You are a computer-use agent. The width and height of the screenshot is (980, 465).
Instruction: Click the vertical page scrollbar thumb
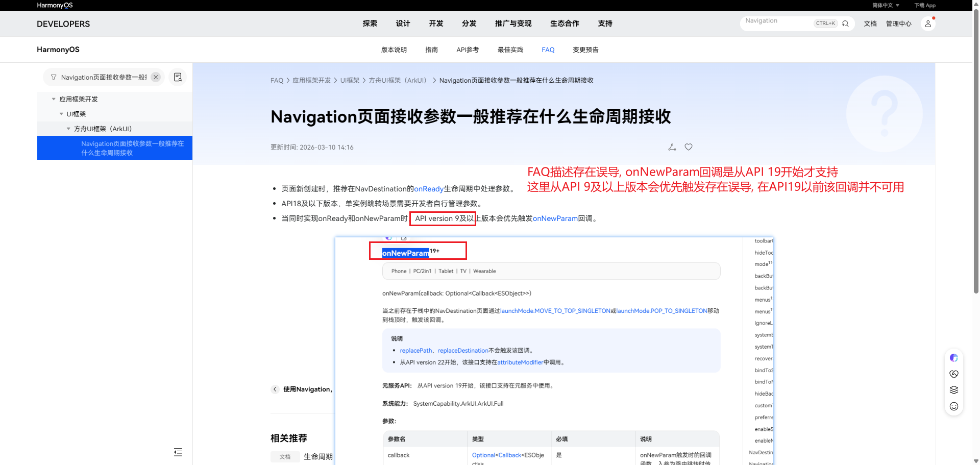point(976,151)
